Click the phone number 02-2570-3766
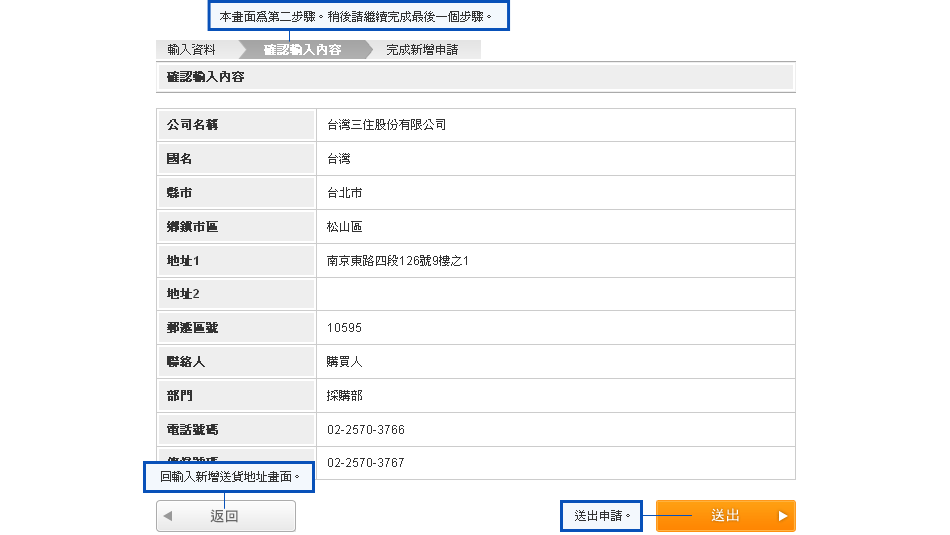This screenshot has height=535, width=950. pyautogui.click(x=366, y=430)
